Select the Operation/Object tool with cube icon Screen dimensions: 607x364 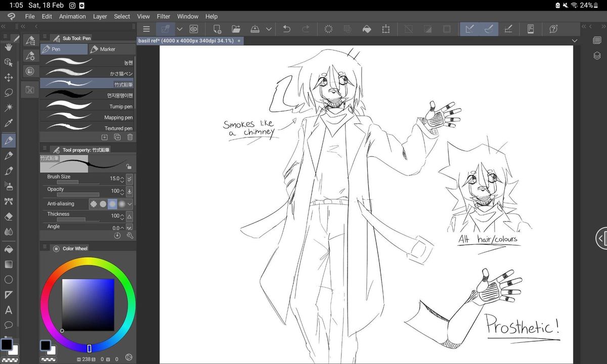pos(9,62)
